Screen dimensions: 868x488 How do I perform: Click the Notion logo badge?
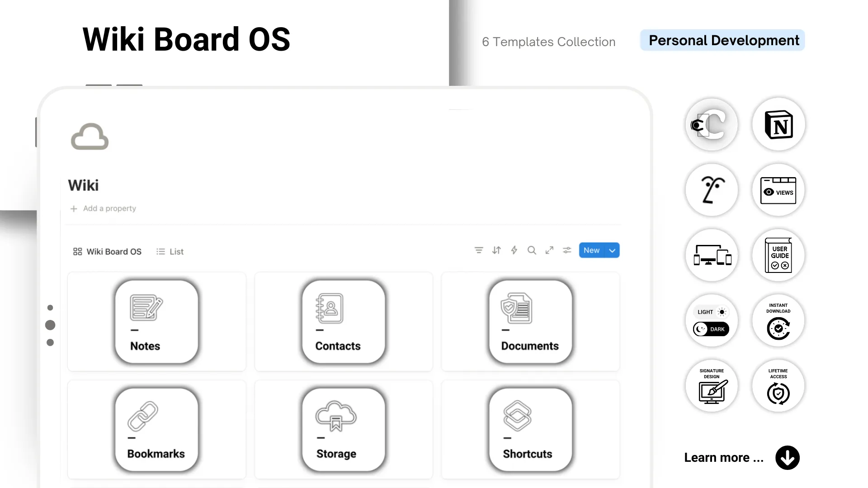(778, 125)
